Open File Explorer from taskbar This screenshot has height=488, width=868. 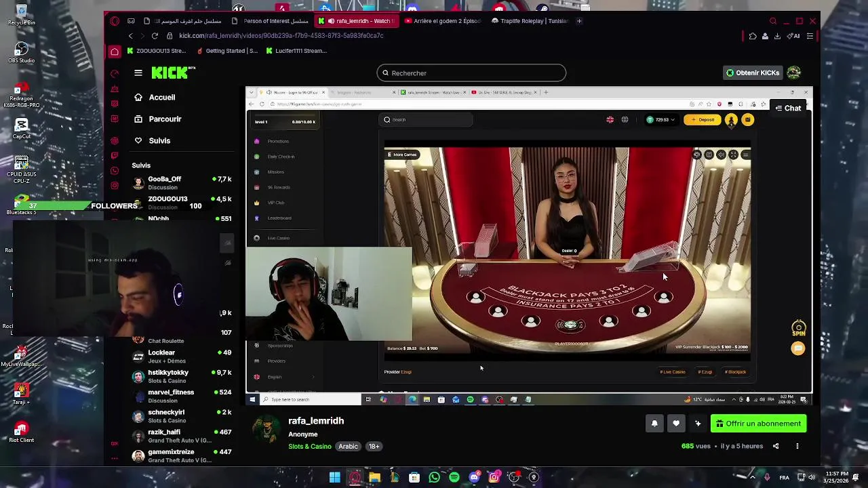pyautogui.click(x=374, y=477)
